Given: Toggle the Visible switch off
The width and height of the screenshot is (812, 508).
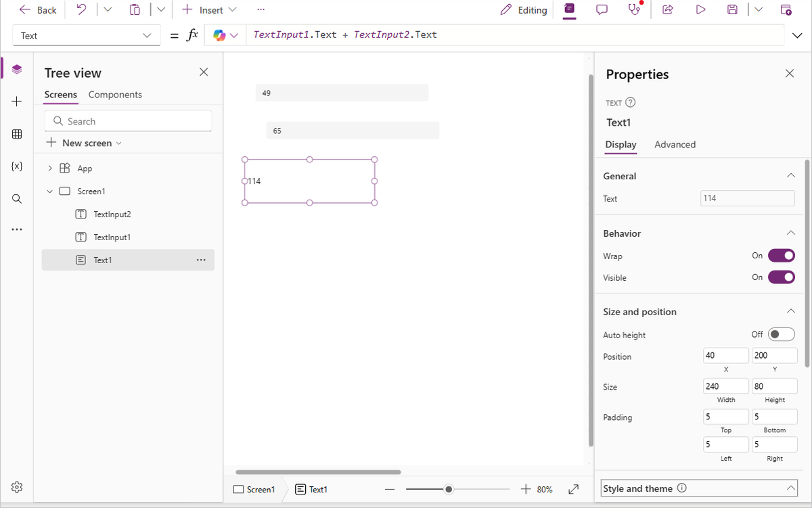Looking at the screenshot, I should (x=782, y=277).
